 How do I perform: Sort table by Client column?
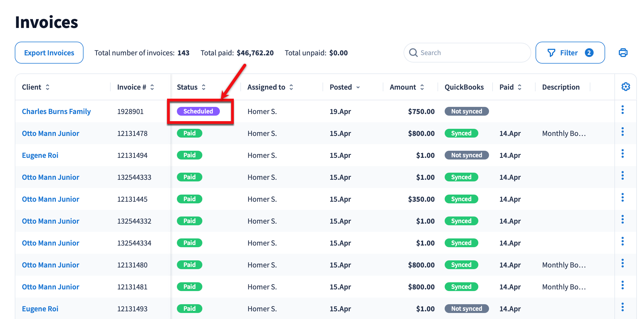pyautogui.click(x=48, y=87)
